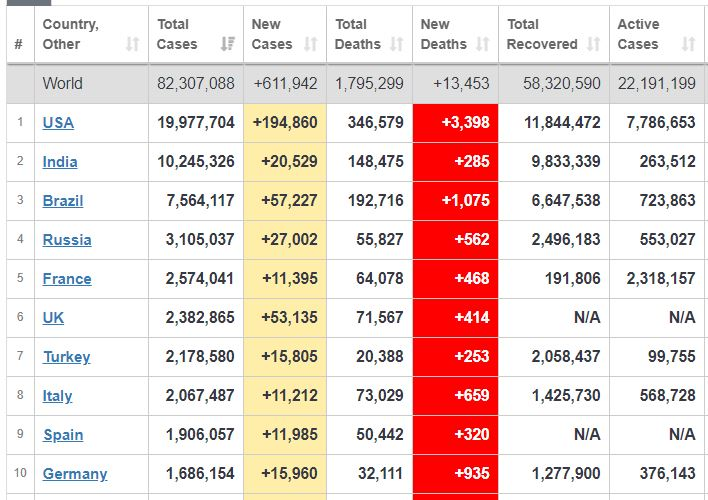Select Germany new cases +15,960
The image size is (708, 500).
(x=289, y=473)
